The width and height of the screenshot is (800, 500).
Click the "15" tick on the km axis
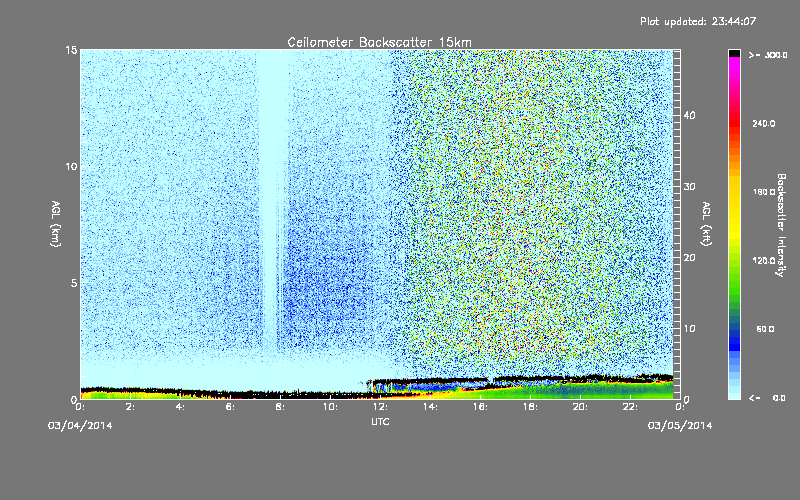pyautogui.click(x=71, y=50)
